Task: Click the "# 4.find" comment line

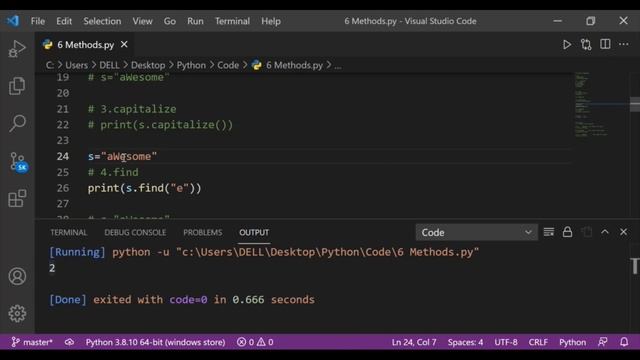Action: [113, 172]
